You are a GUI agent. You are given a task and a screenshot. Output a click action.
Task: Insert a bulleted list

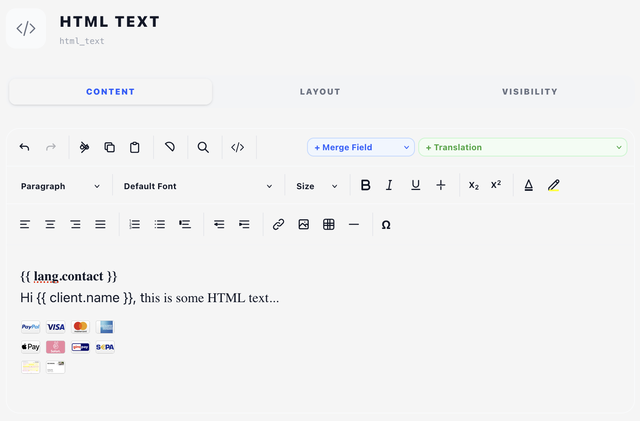(160, 224)
